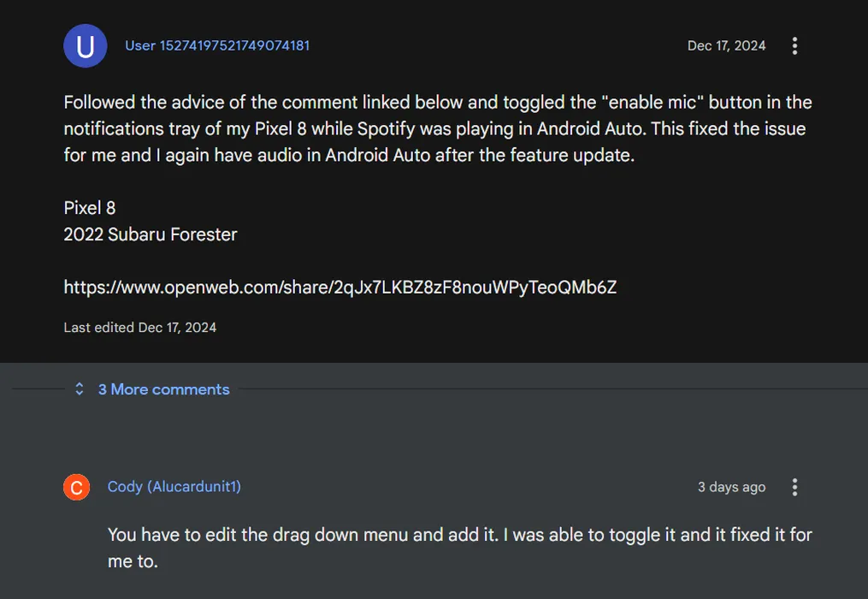
Task: Click the orange C profile avatar
Action: [x=76, y=487]
